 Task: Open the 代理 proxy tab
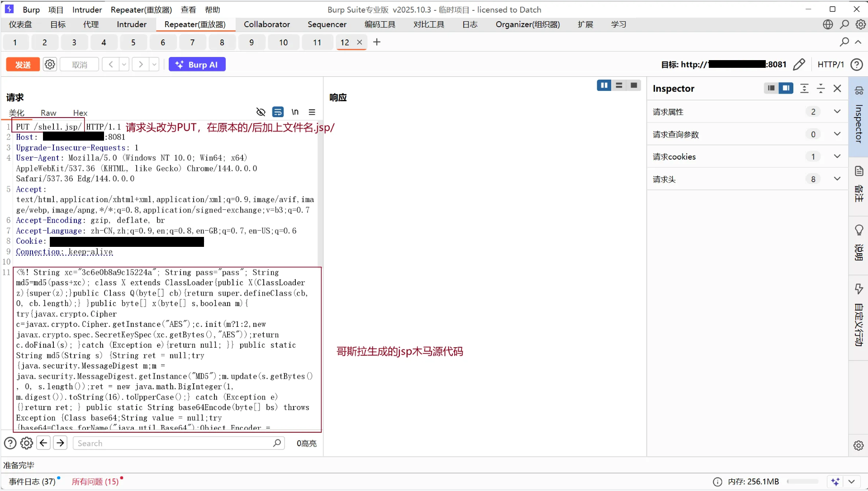[x=90, y=24]
